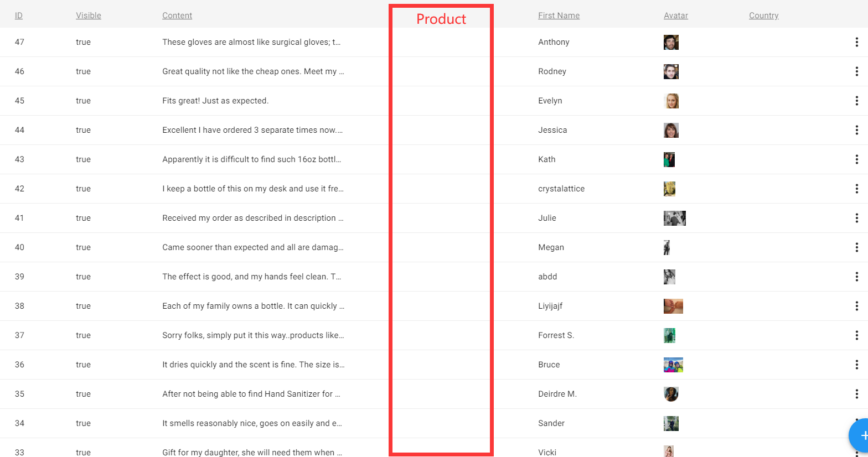Select the review starting 'Fits great! Just as expected.'
The width and height of the screenshot is (868, 457).
click(215, 101)
